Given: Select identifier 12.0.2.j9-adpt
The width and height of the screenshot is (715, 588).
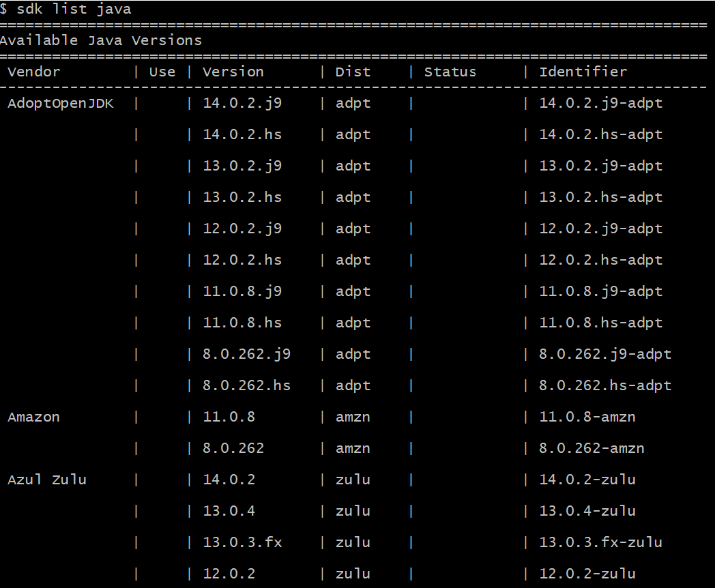Looking at the screenshot, I should 601,229.
